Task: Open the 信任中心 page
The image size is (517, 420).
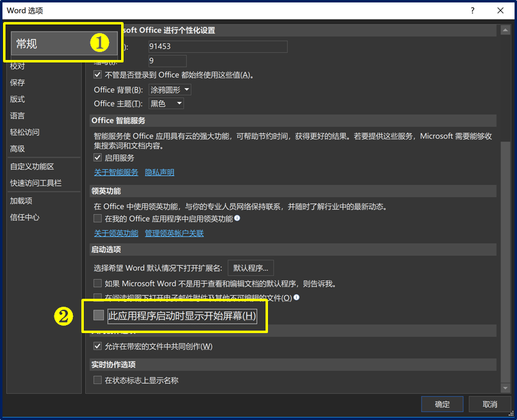Action: tap(24, 217)
